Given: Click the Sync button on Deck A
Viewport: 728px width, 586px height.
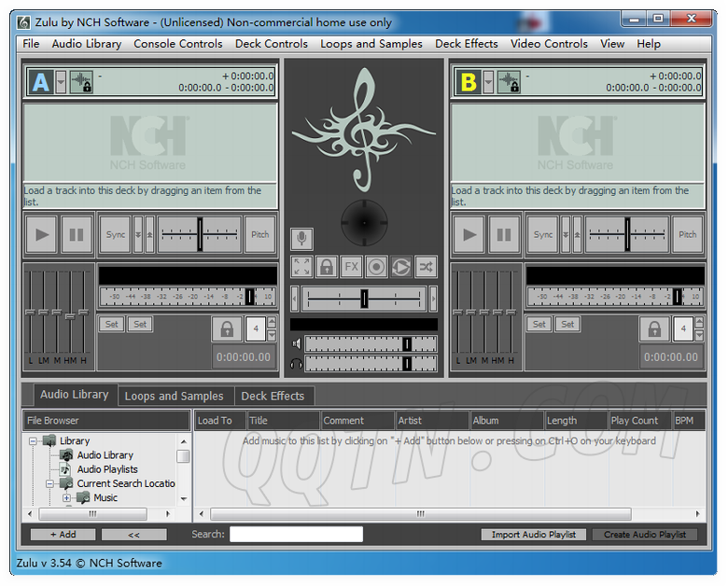Looking at the screenshot, I should pyautogui.click(x=115, y=235).
